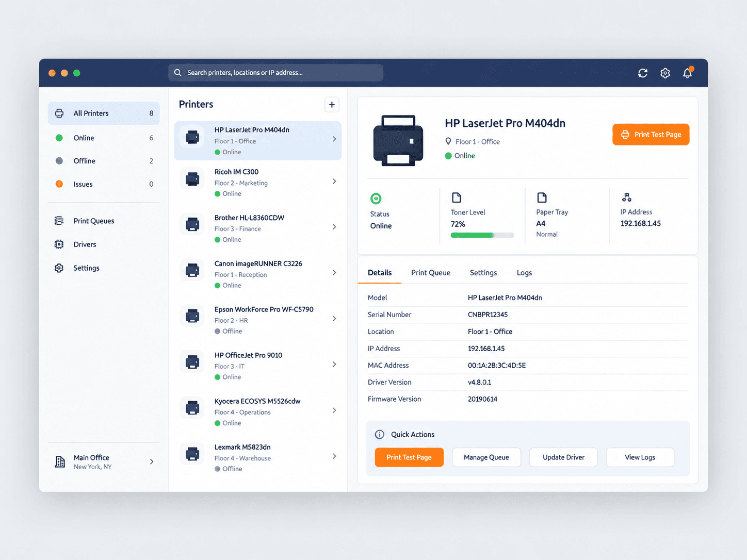Click the Main Office building icon
The image size is (747, 560).
click(x=60, y=462)
